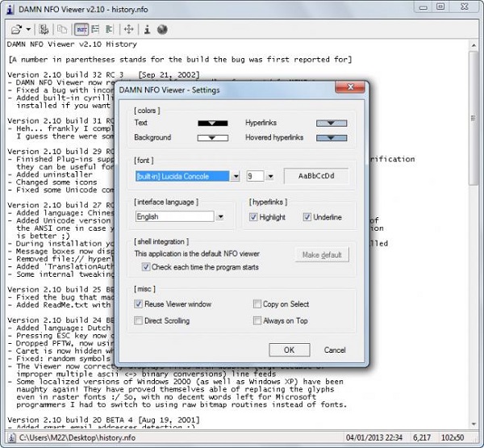
Task: Click the AaBbCcDd font preview box
Action: (x=316, y=176)
